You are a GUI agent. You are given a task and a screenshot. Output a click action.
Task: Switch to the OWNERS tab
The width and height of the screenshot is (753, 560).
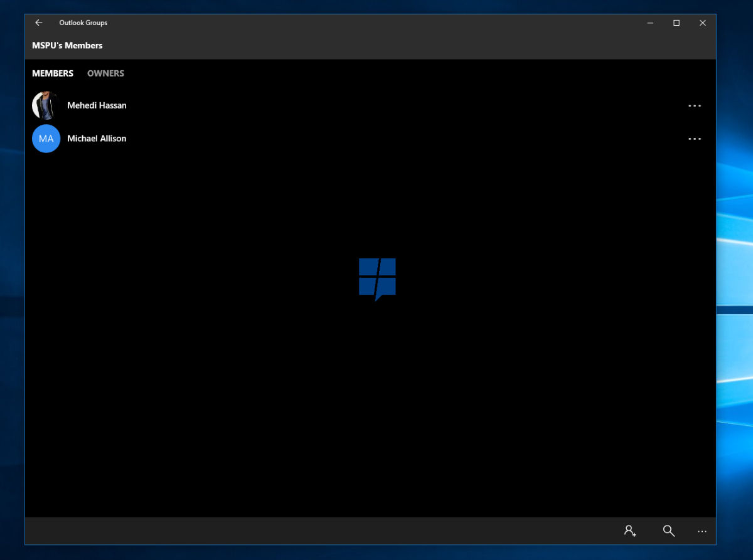coord(105,73)
